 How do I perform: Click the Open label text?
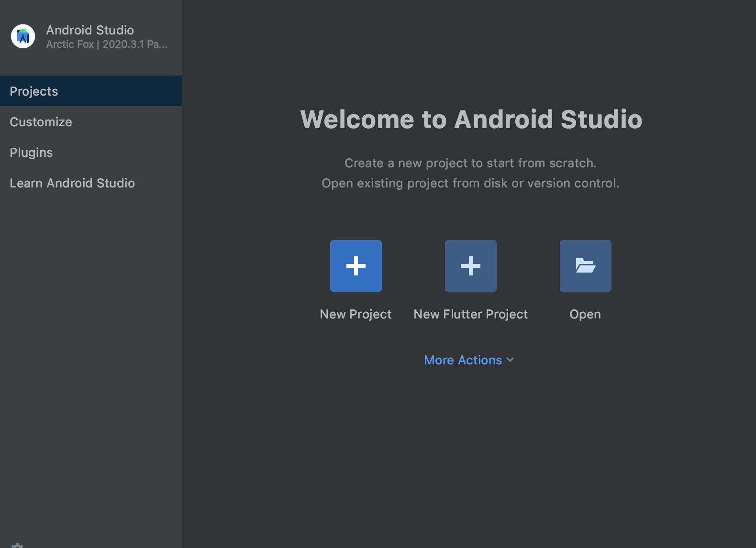pyautogui.click(x=585, y=315)
